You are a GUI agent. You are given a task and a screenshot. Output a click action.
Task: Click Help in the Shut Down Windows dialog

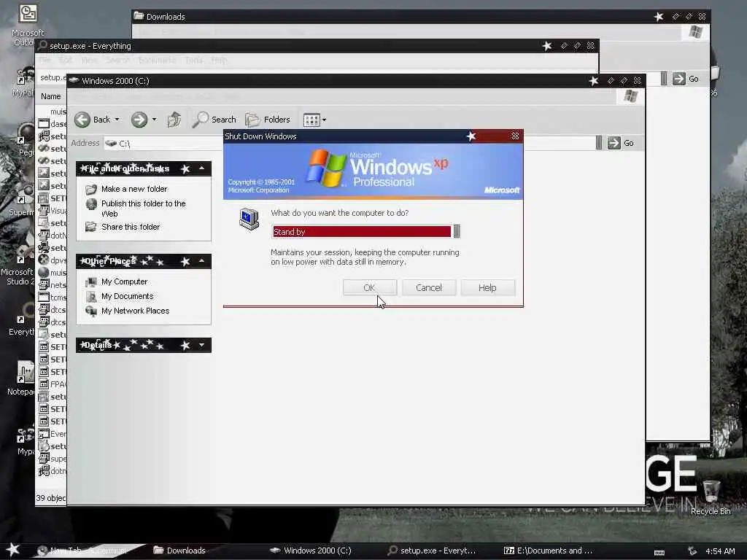coord(487,287)
